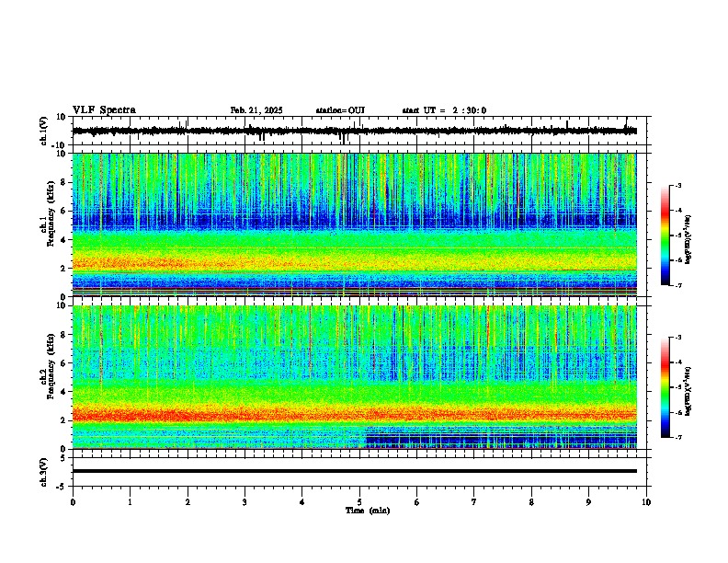Click the "-7" value below ch.2 colorbar
728x563 pixels.
[x=677, y=438]
